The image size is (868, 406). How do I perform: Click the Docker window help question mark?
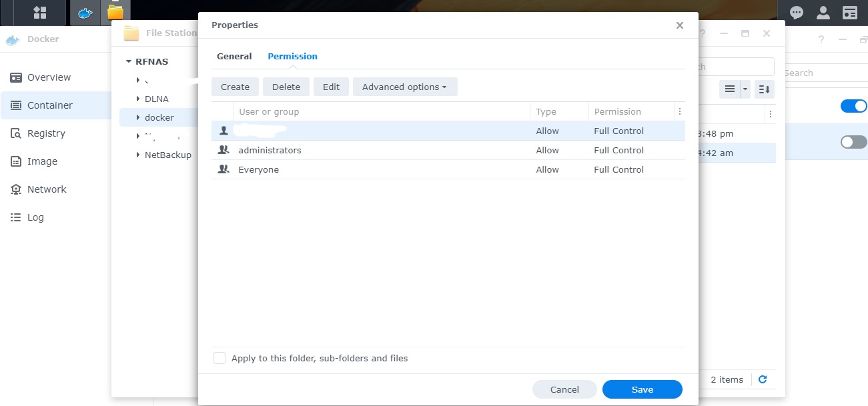(x=821, y=39)
